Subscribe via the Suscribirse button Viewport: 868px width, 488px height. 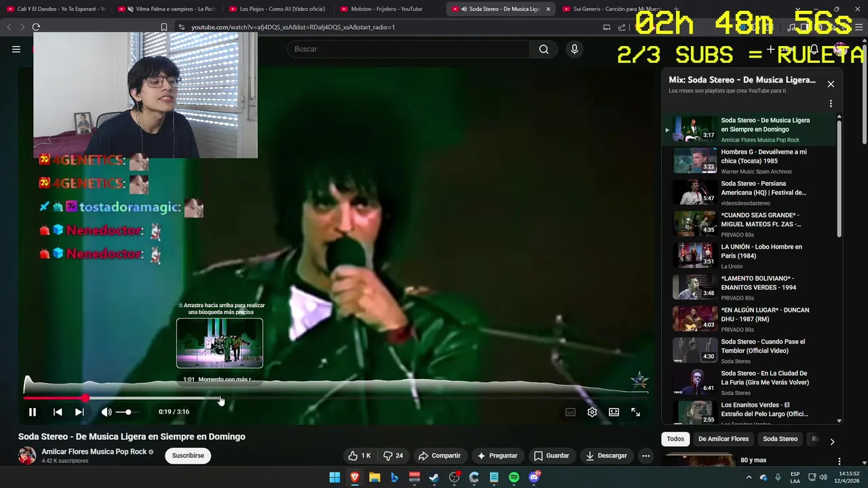point(188,455)
